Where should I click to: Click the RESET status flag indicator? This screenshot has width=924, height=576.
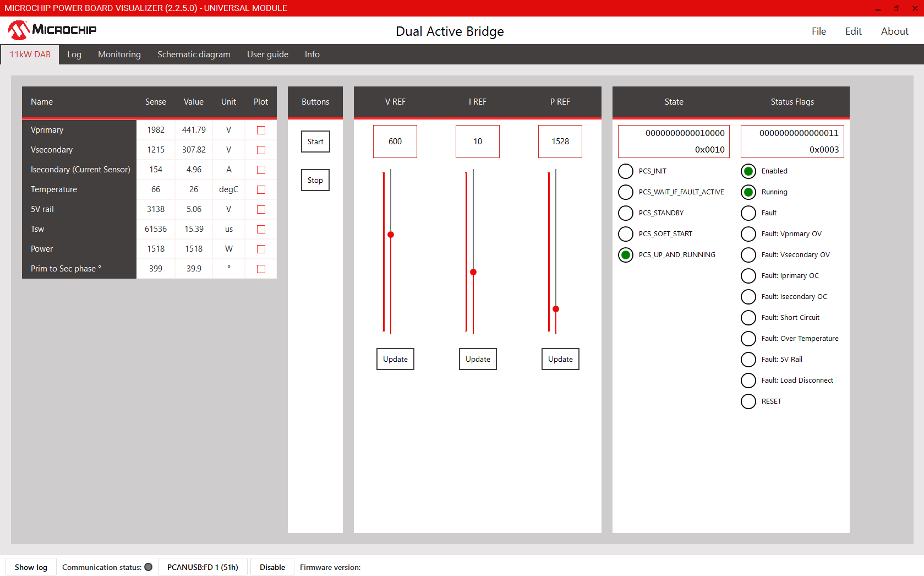click(748, 401)
